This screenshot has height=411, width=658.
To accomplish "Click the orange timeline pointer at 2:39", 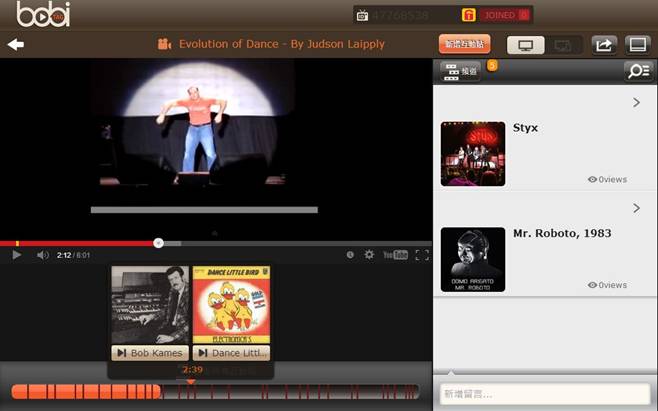I will pos(191,382).
